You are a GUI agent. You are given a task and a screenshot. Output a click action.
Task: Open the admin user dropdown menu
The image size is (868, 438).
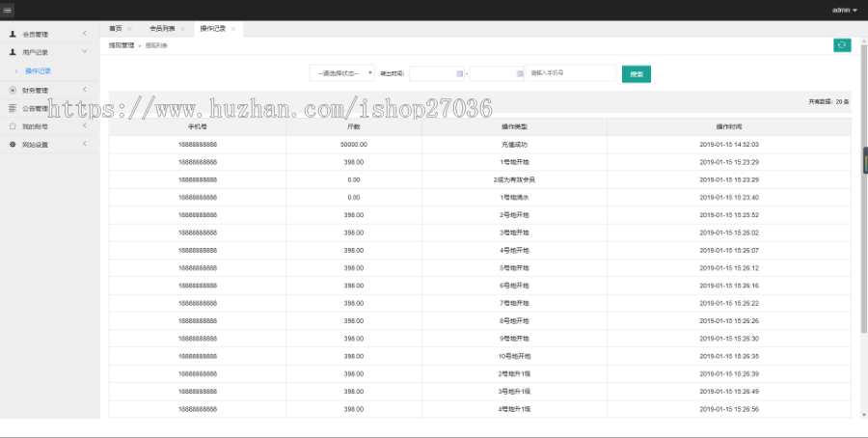coord(844,10)
